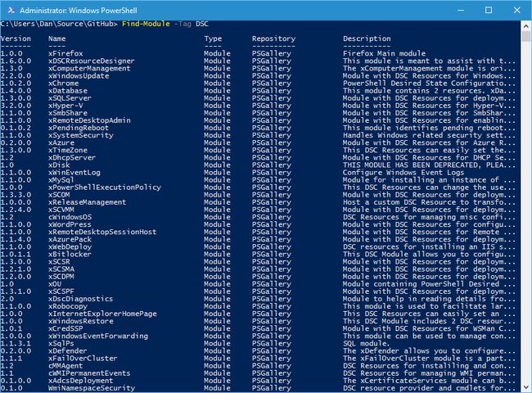The image size is (532, 393).
Task: Minimize the PowerShell window
Action: click(461, 10)
